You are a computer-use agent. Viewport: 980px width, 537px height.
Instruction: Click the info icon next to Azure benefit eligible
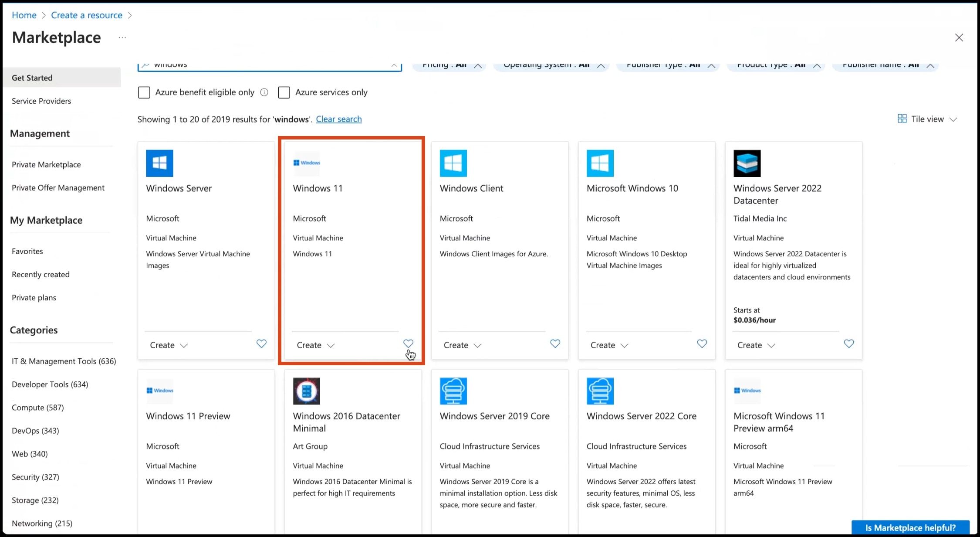264,92
